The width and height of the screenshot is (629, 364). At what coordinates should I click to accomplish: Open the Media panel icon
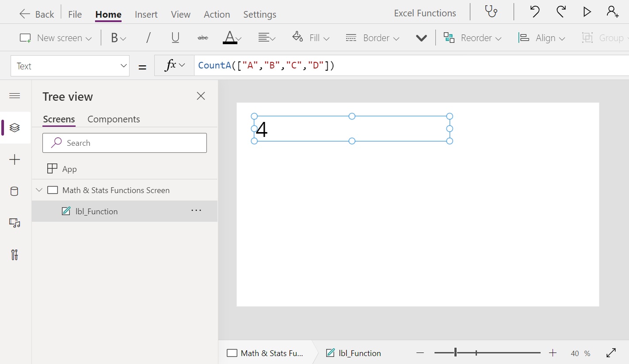(x=15, y=223)
